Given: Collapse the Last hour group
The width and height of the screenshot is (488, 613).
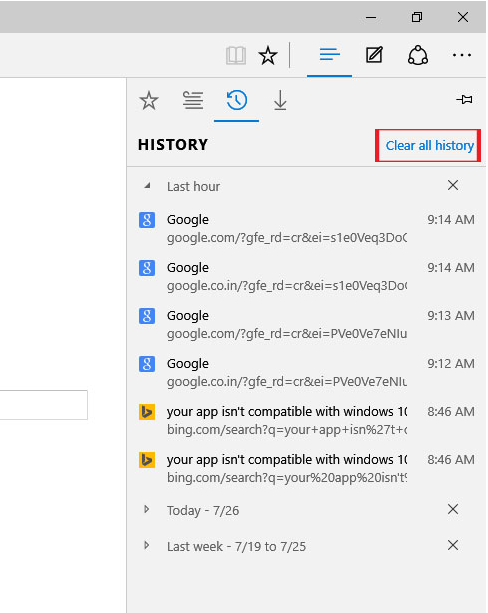Looking at the screenshot, I should coord(147,186).
